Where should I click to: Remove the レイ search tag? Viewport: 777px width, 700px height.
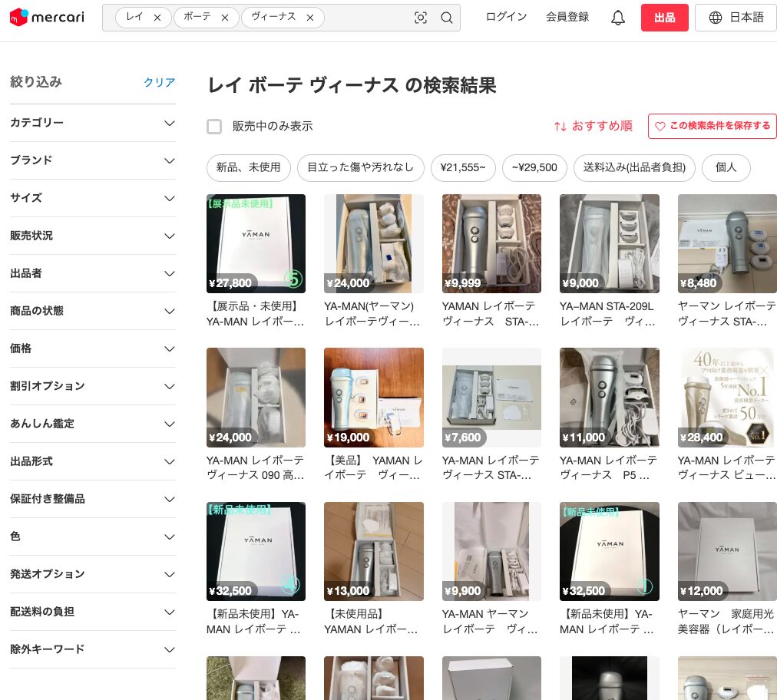coord(157,18)
